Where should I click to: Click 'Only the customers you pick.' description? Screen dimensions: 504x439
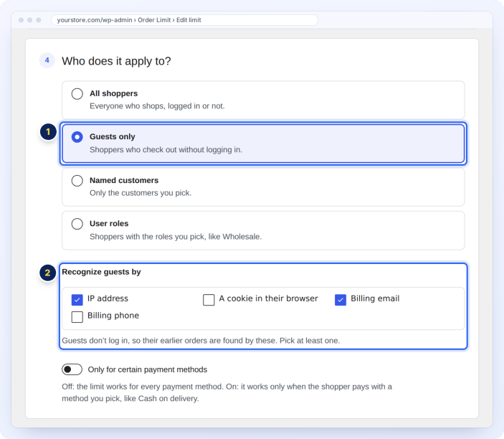coord(141,193)
